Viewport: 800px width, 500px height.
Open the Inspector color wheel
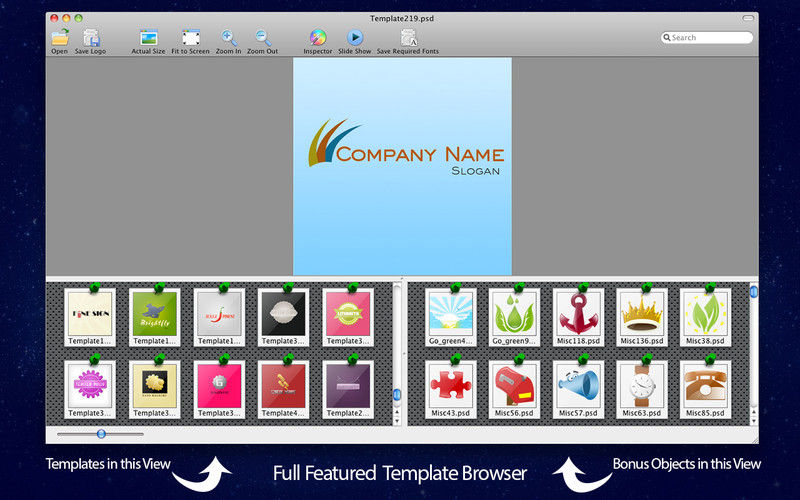tap(318, 38)
